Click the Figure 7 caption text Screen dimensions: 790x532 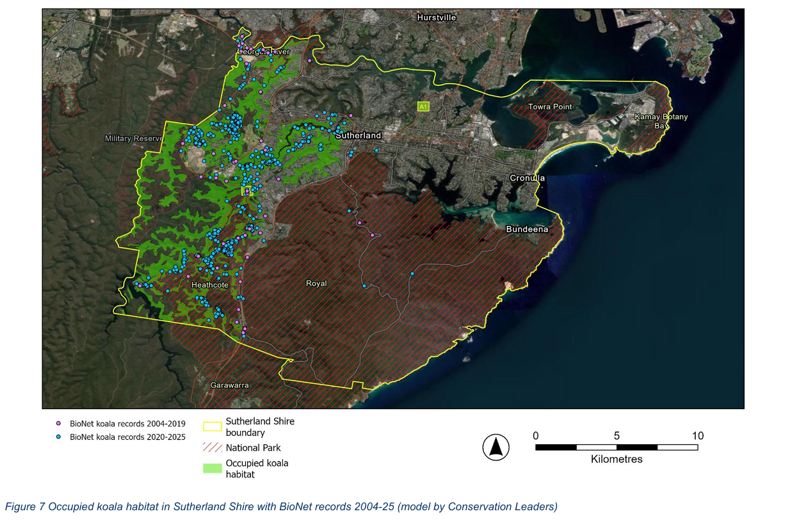282,506
